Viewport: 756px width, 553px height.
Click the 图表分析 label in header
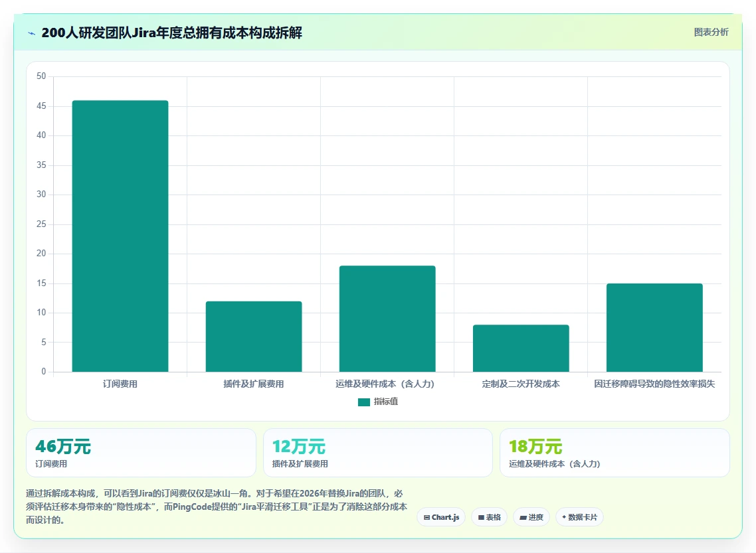coord(711,33)
